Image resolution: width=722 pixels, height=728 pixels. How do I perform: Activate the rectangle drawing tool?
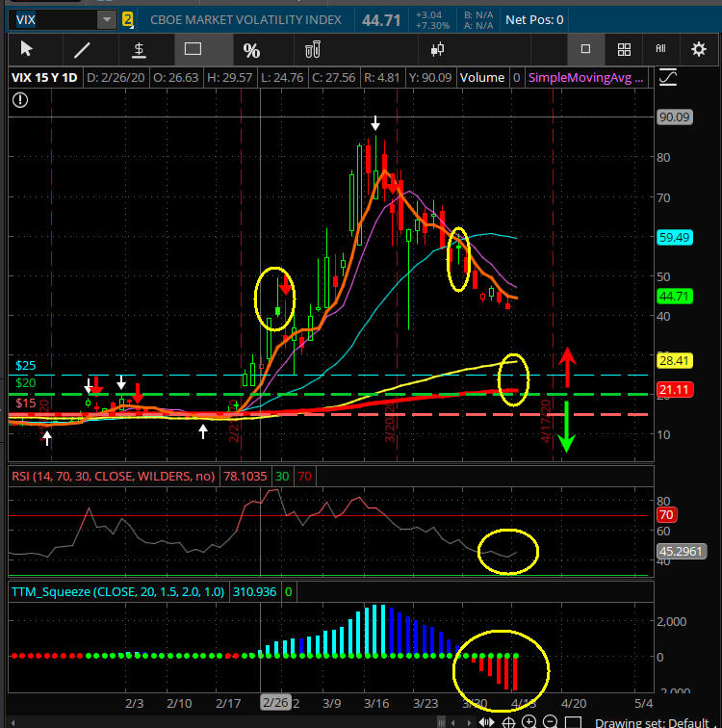[193, 49]
